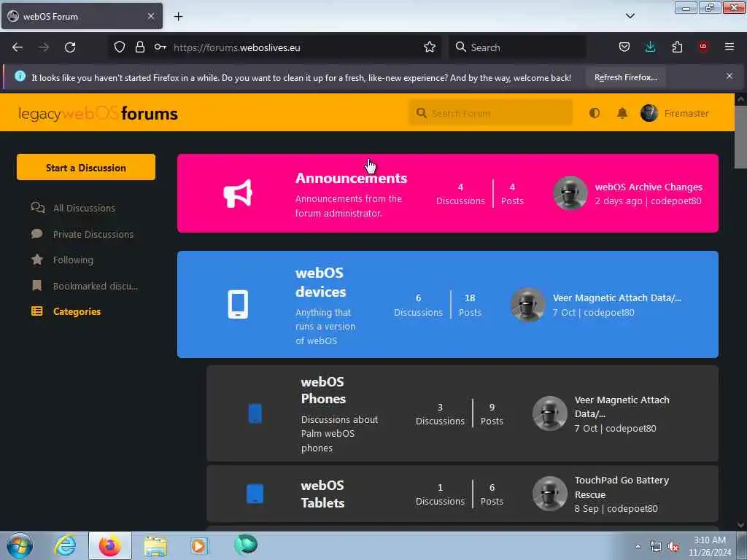Dismiss the Firefox refresh notification bar
Viewport: 747px width, 560px height.
pyautogui.click(x=729, y=76)
